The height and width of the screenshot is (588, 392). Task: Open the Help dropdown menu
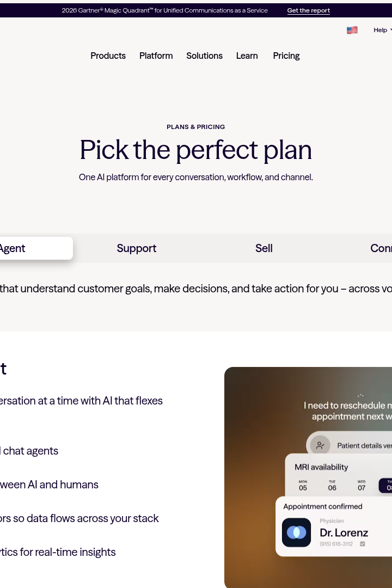coord(382,30)
